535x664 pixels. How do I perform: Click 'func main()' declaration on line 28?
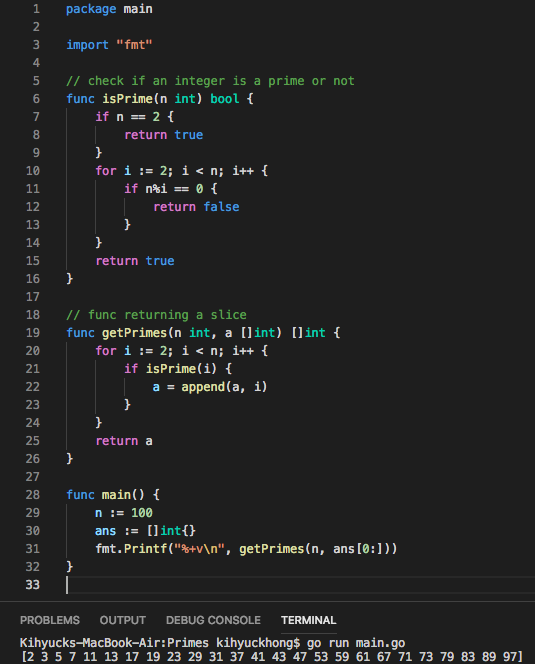pyautogui.click(x=105, y=495)
